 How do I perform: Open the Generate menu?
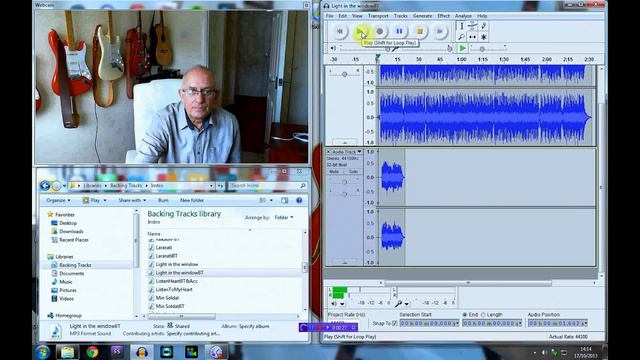(422, 16)
